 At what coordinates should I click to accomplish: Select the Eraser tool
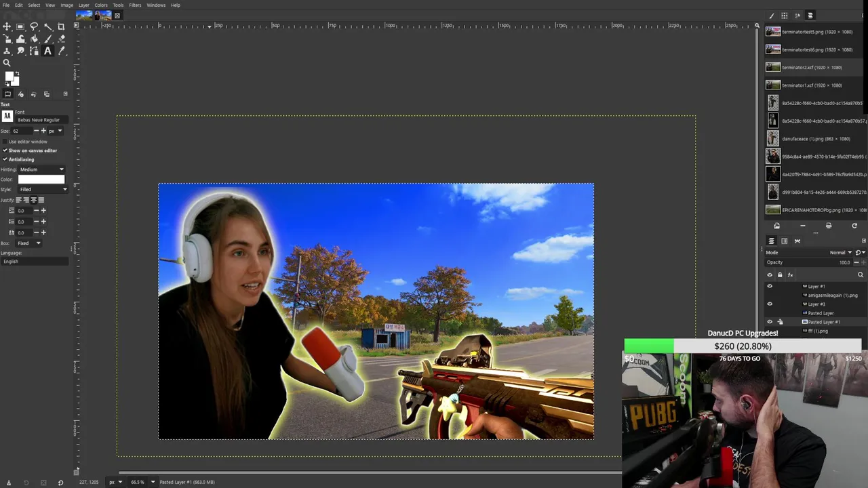(61, 39)
